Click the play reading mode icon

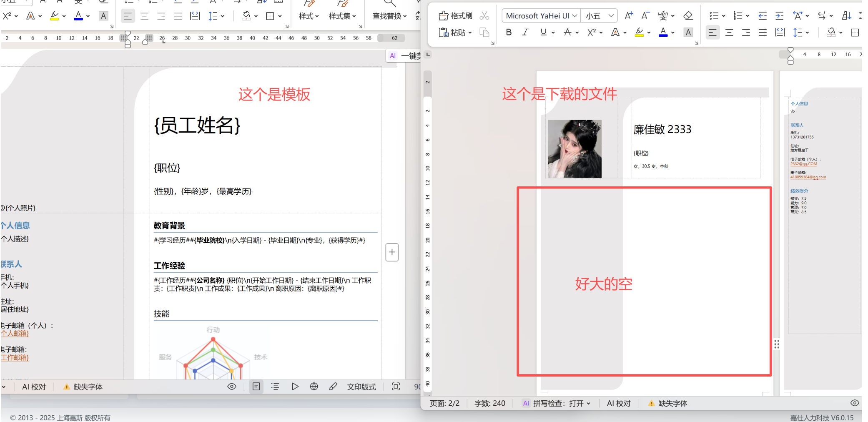click(x=295, y=387)
